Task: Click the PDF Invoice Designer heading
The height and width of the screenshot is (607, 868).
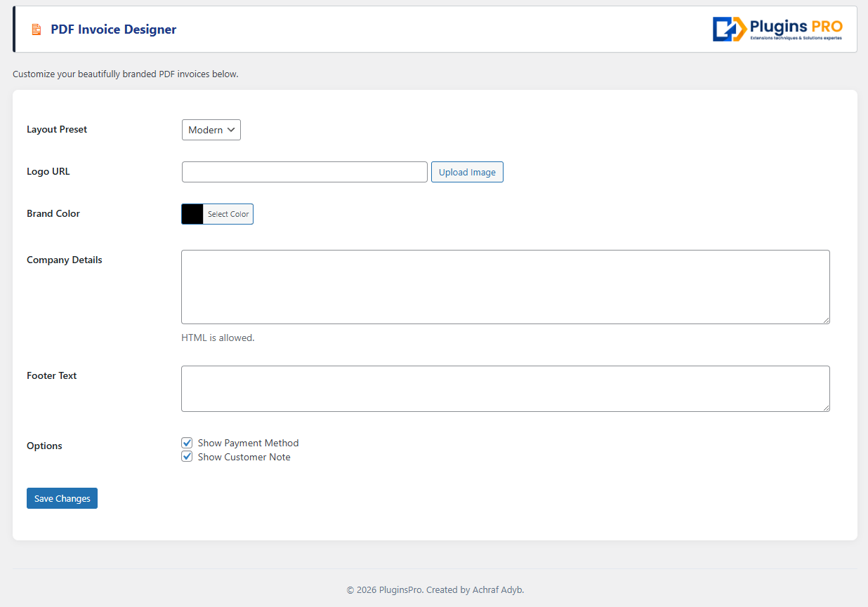Action: coord(113,29)
